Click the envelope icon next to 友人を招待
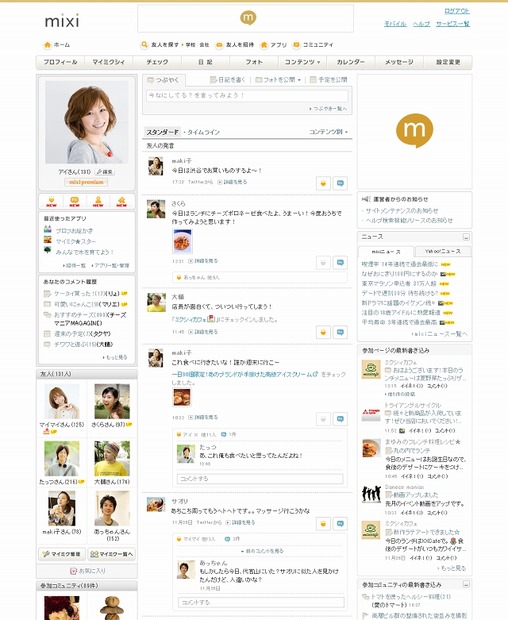The image size is (508, 620). [219, 45]
